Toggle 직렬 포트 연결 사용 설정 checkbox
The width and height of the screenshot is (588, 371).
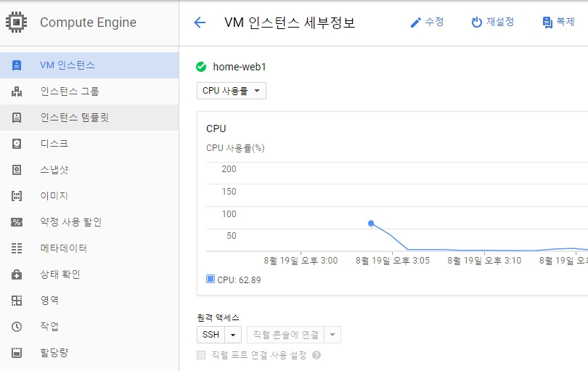point(201,355)
